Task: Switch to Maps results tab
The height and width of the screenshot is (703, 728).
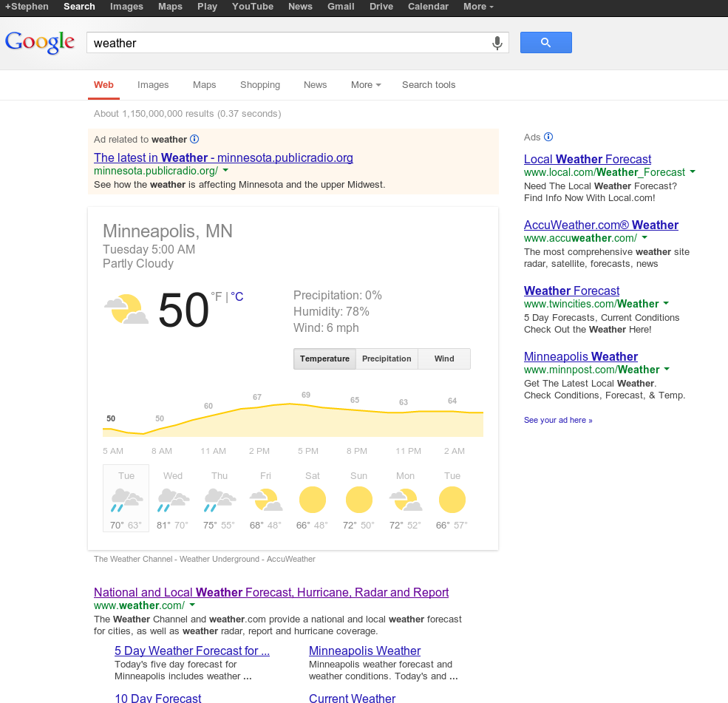Action: point(204,85)
